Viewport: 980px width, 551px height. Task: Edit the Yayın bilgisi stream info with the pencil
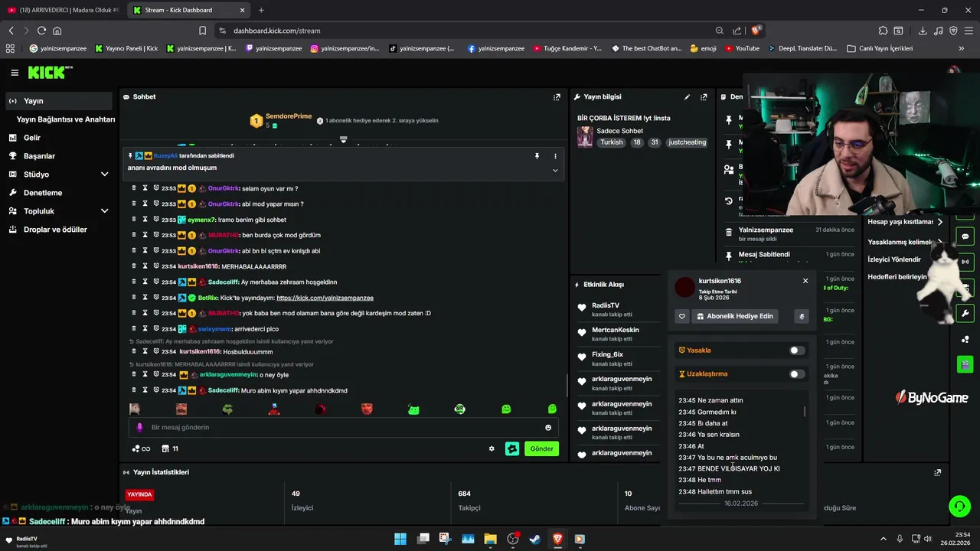[687, 97]
